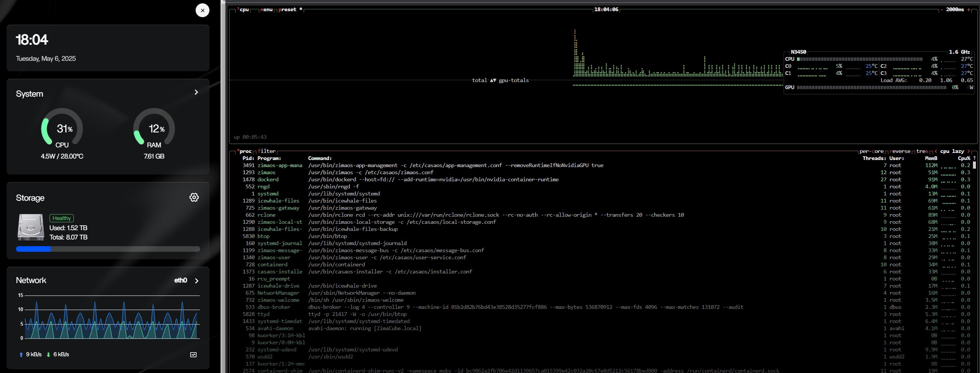Click up arrow in gpu-totals selector
This screenshot has width=980, height=373.
click(x=491, y=81)
